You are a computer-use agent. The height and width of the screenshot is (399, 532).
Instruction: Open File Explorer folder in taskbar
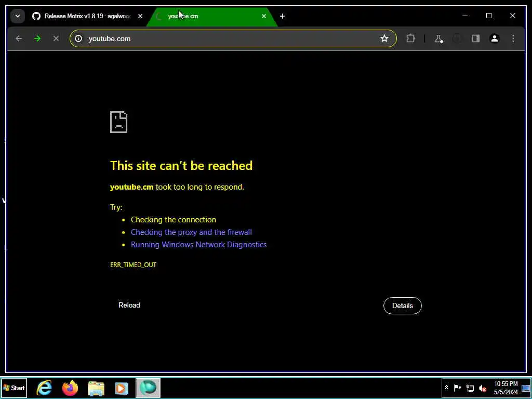96,388
